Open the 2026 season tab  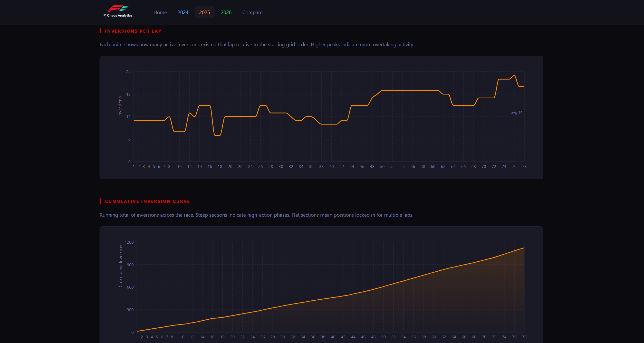226,12
